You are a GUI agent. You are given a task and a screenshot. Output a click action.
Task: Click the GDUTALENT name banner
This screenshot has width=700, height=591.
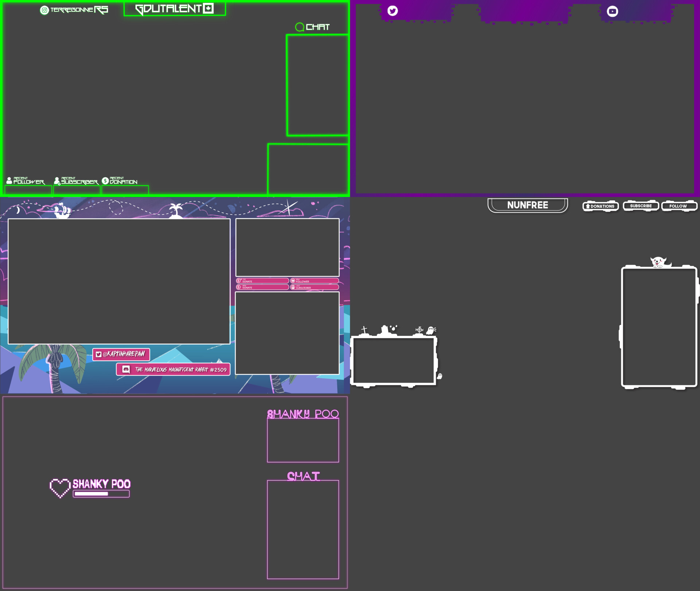pyautogui.click(x=174, y=9)
